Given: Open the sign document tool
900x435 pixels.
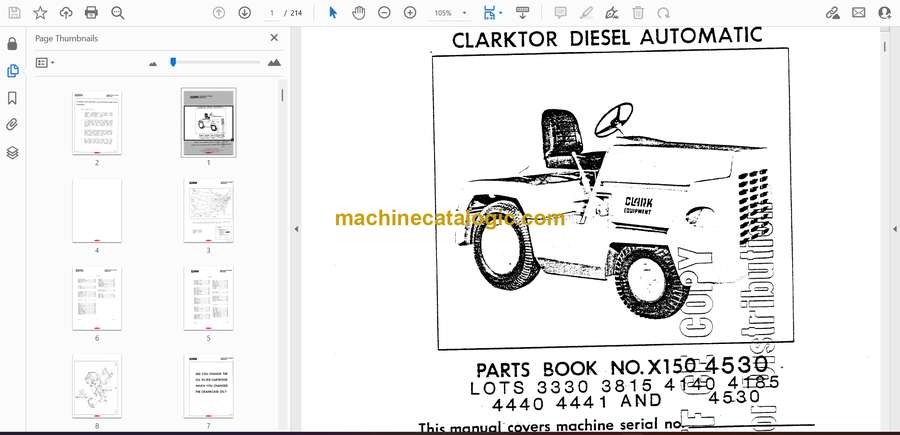Looking at the screenshot, I should click(x=612, y=13).
